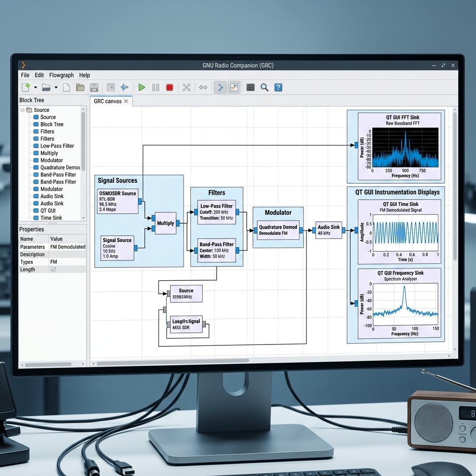Select Quadrature Demod in the Block Tree

60,167
